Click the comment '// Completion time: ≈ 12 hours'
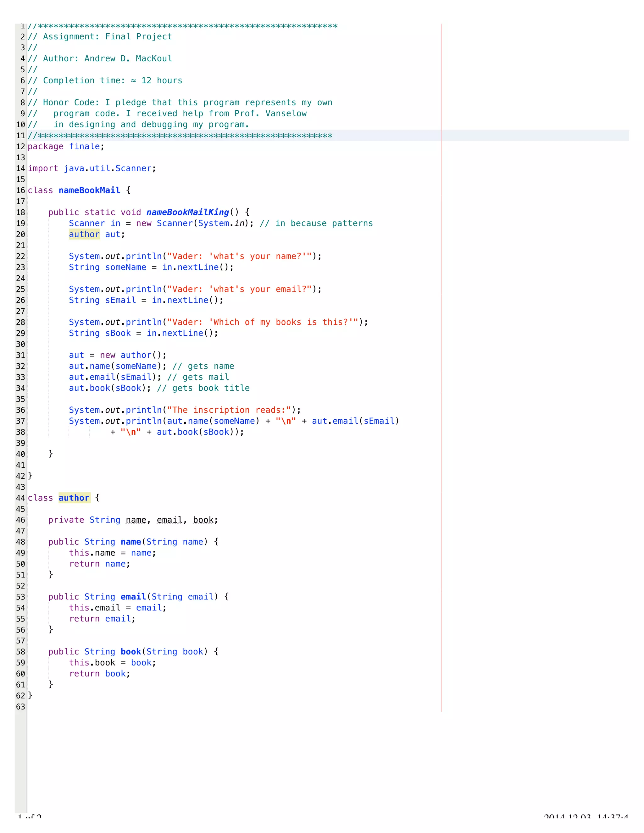This screenshot has height=833, width=644. [x=104, y=80]
